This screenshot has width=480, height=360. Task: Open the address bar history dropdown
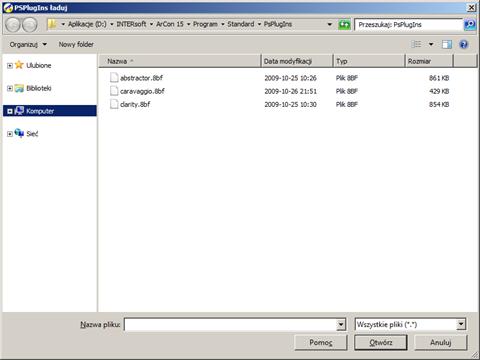(330, 24)
